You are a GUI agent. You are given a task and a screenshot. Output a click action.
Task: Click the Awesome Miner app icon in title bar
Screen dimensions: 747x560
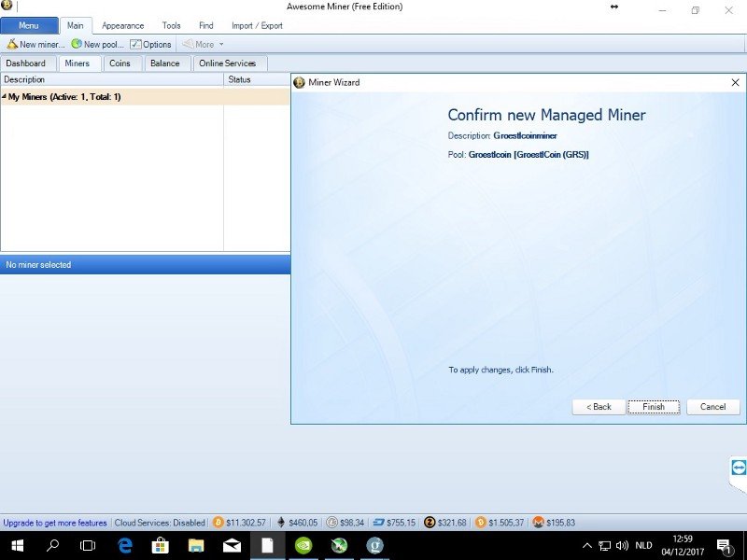coord(7,6)
